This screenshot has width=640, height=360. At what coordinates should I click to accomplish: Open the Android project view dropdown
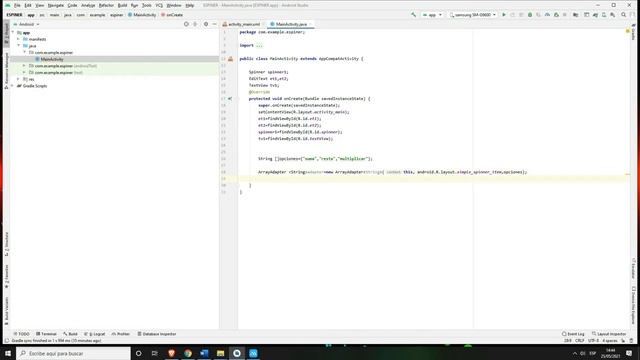tap(27, 24)
